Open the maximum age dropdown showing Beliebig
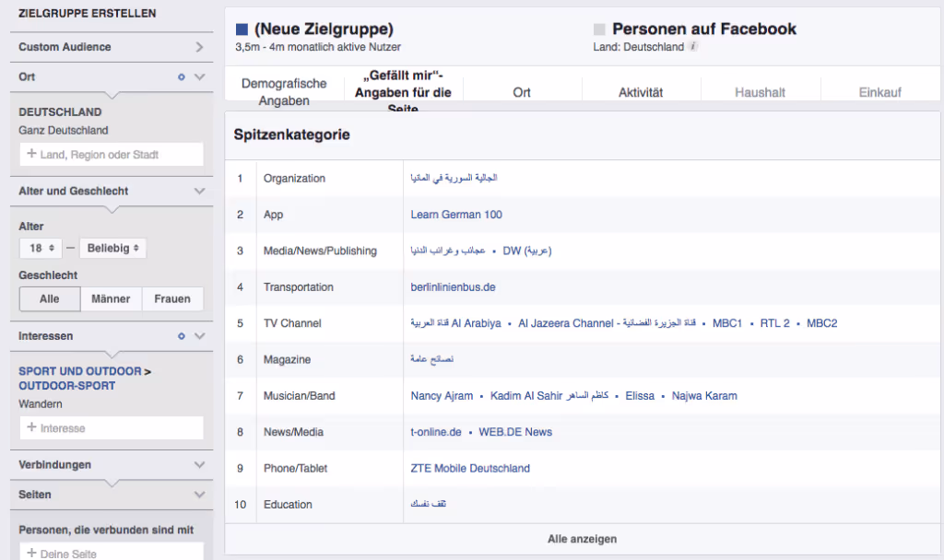The width and height of the screenshot is (944, 560). 112,248
